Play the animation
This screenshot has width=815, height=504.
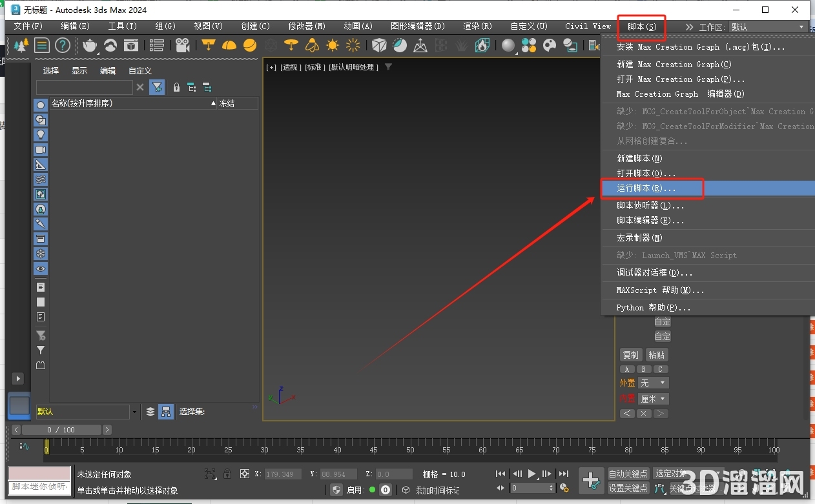[x=532, y=474]
